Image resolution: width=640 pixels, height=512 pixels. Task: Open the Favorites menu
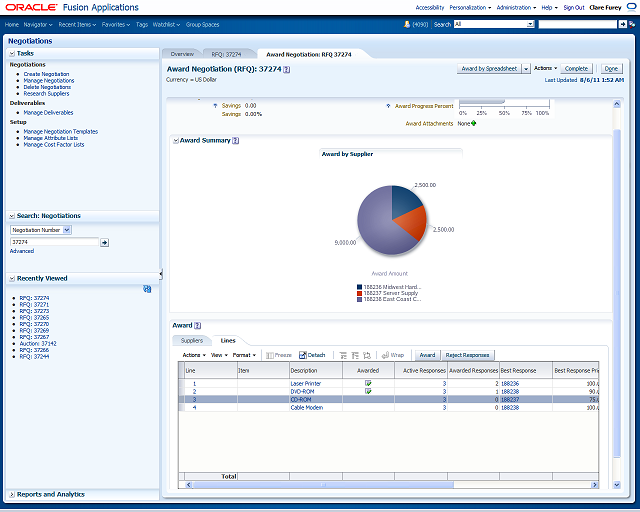(x=116, y=24)
